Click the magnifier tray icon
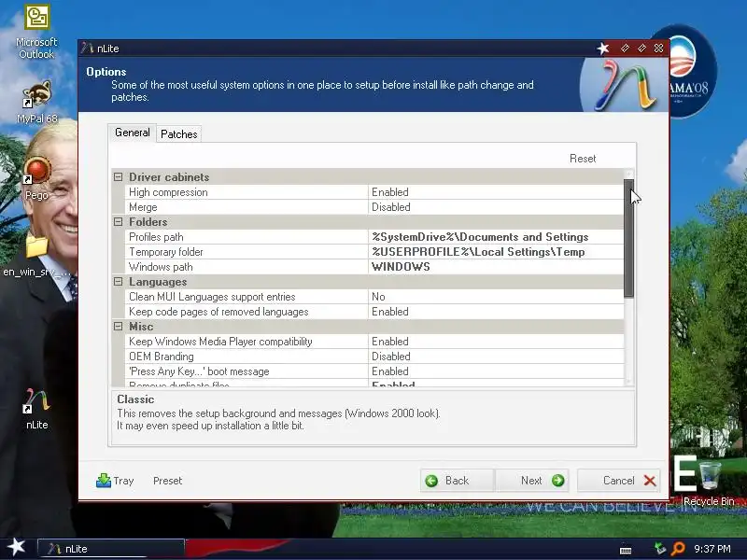Screen dimensions: 747x560 [678, 549]
